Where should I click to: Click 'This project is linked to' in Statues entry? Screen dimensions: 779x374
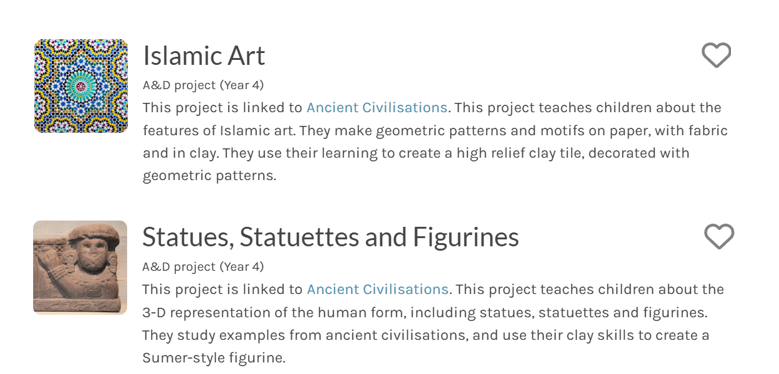click(x=223, y=289)
